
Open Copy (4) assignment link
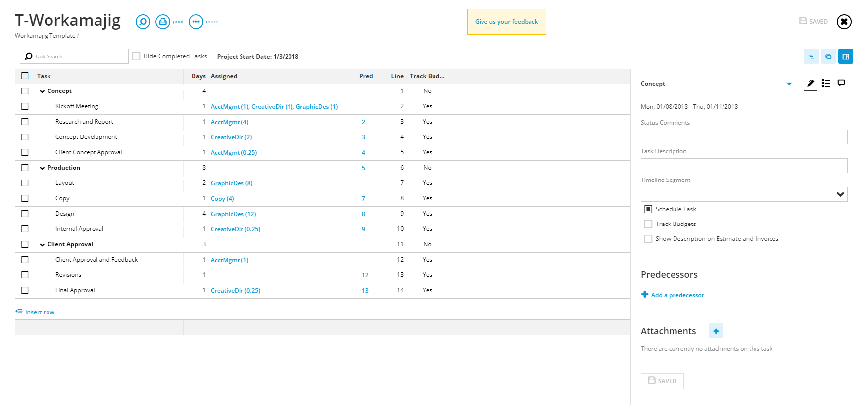click(x=222, y=199)
